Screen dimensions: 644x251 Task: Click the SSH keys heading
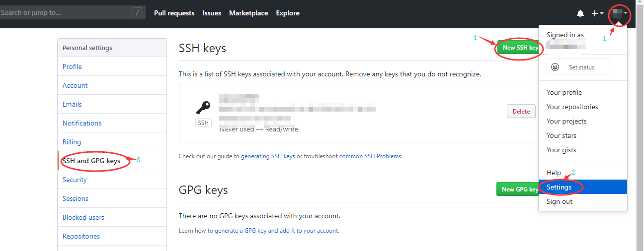[202, 48]
